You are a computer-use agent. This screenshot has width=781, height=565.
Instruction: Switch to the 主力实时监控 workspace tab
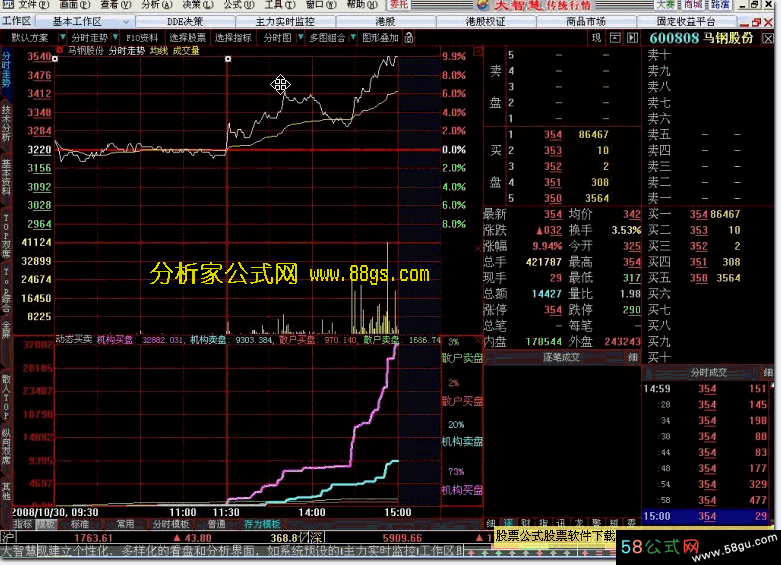coord(285,21)
